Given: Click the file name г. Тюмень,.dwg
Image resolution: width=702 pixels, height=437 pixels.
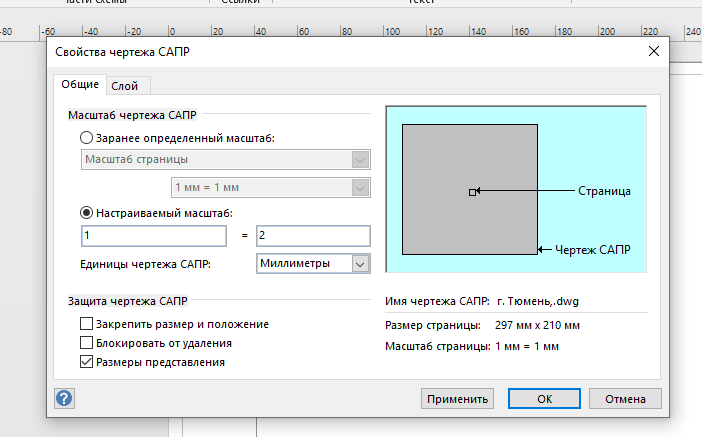Looking at the screenshot, I should (538, 301).
